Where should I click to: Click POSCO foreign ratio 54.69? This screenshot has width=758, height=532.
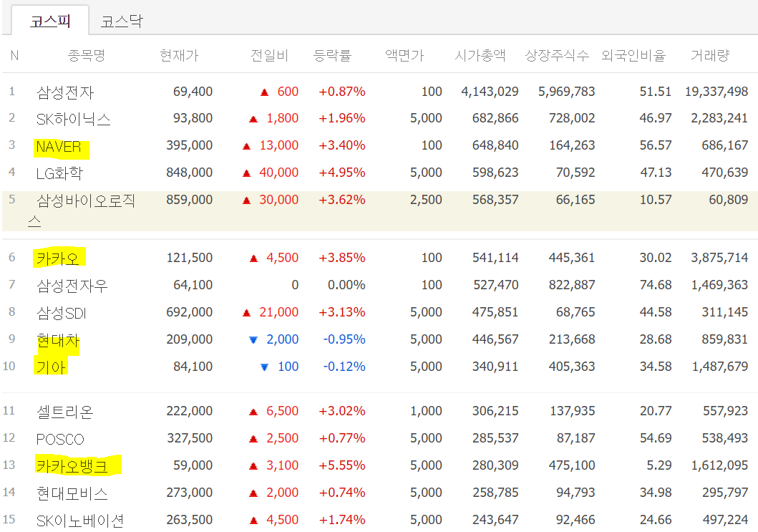[x=656, y=437]
